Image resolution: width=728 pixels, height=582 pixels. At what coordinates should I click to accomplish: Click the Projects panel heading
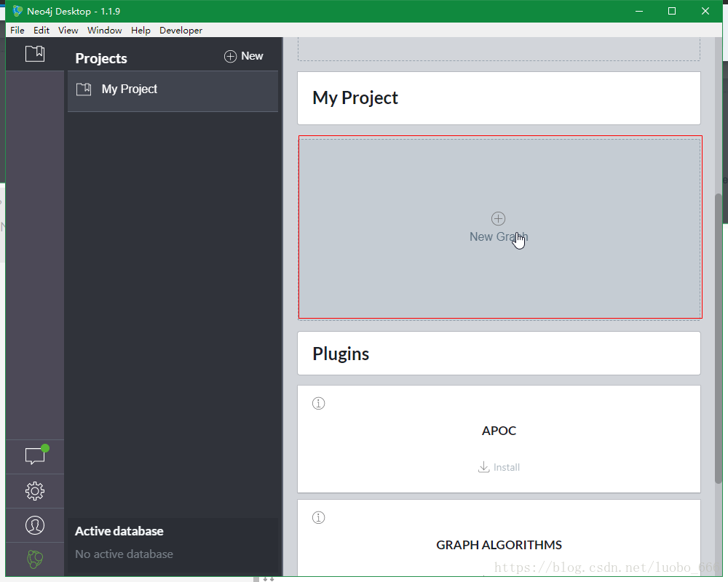101,58
